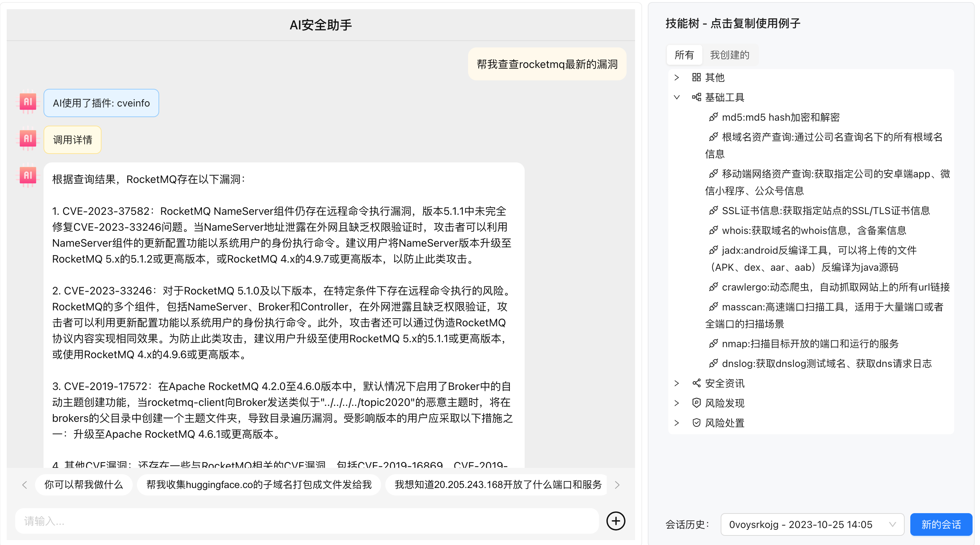The width and height of the screenshot is (980, 545).
Task: Open the 会话历史 session dropdown
Action: (x=812, y=524)
